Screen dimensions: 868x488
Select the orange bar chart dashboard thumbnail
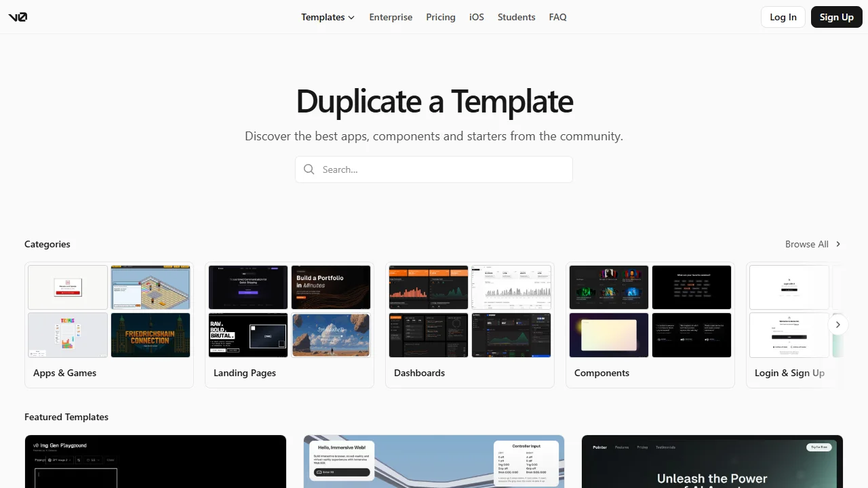(429, 287)
